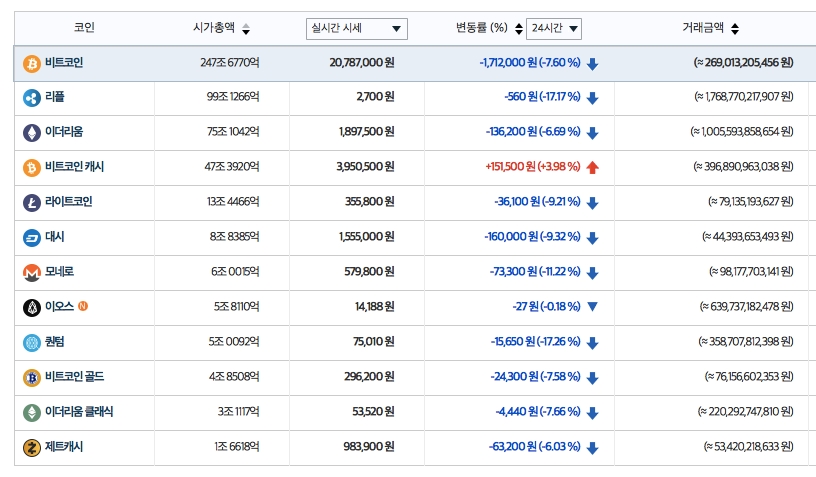Open the 모네로 coin link

(59, 272)
